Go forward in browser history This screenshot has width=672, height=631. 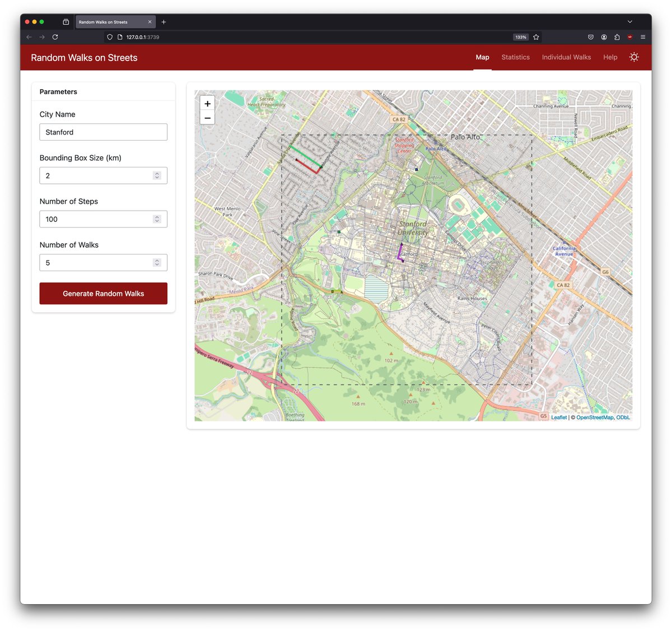point(42,37)
